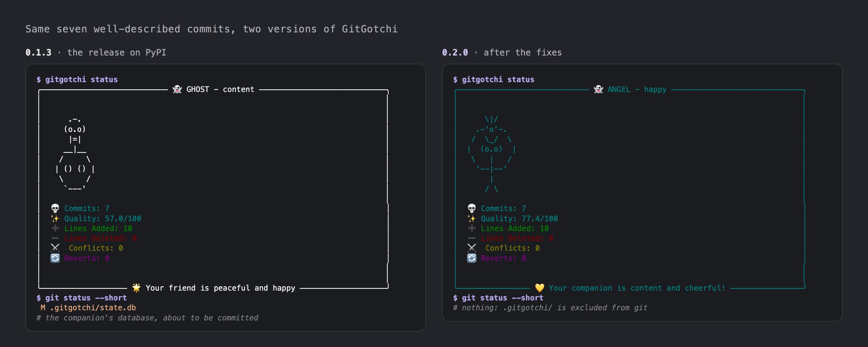Image resolution: width=868 pixels, height=347 pixels.
Task: Click 'Your companion is content and cheerful!' text
Action: coord(637,288)
